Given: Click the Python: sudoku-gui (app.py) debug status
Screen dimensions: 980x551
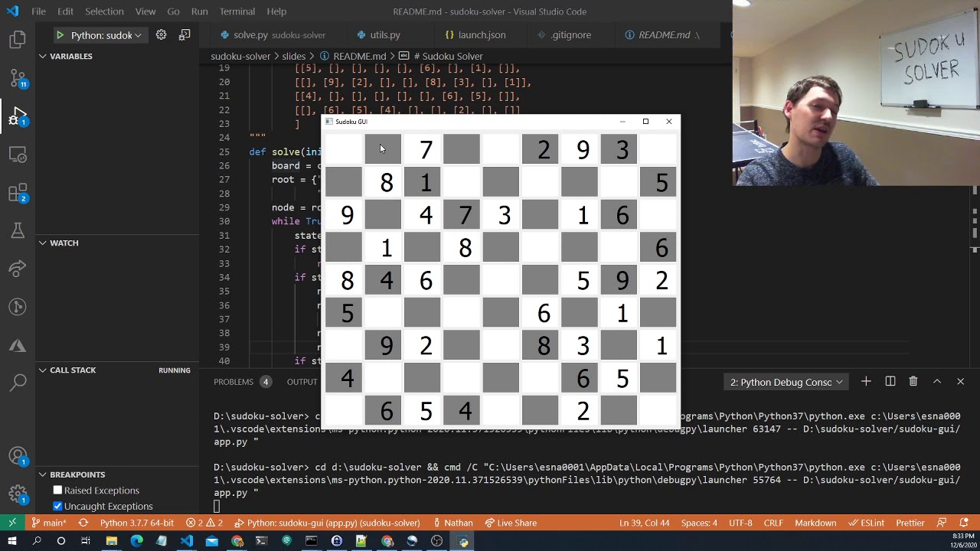Looking at the screenshot, I should click(327, 523).
